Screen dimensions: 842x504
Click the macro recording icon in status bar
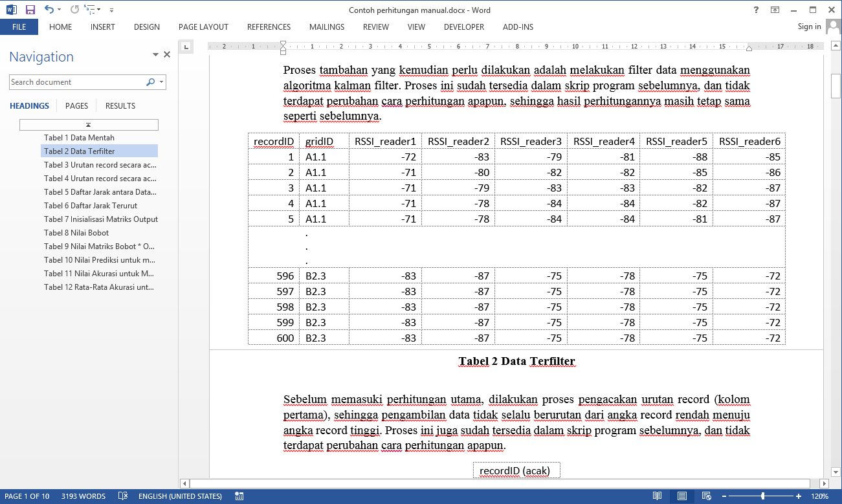(x=239, y=496)
